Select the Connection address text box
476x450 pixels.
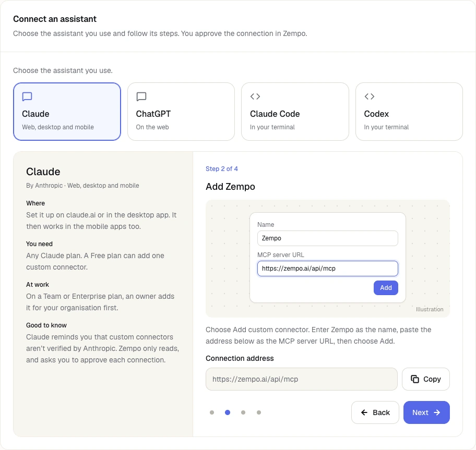[x=302, y=379]
